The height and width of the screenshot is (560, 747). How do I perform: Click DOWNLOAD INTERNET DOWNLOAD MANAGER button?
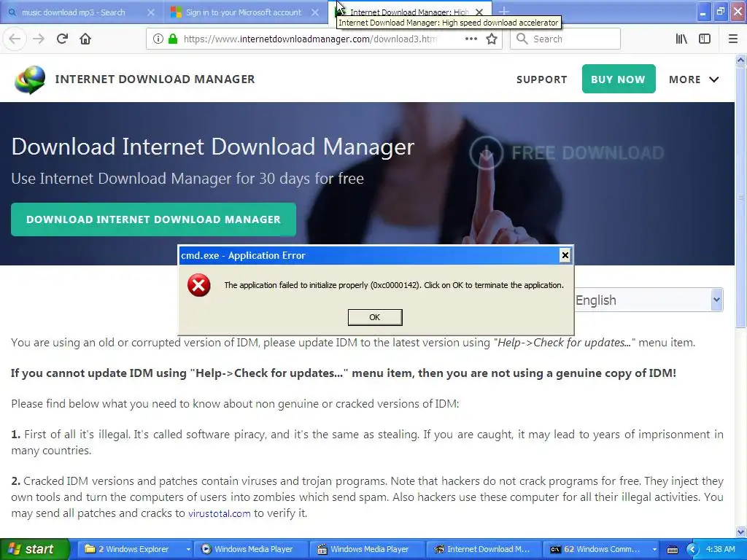tap(153, 219)
